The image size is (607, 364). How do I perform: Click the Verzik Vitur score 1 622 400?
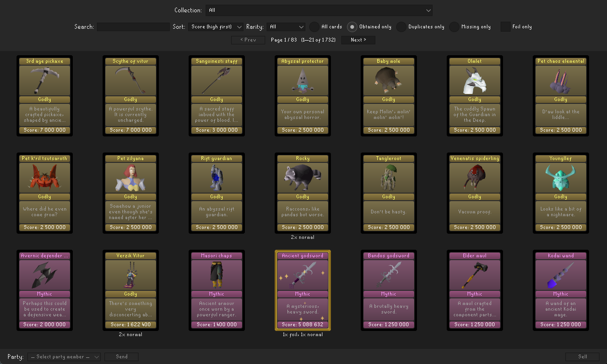click(x=130, y=324)
